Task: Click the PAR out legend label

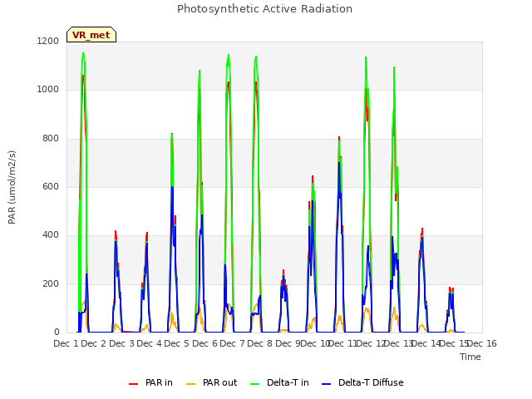Action: (219, 382)
